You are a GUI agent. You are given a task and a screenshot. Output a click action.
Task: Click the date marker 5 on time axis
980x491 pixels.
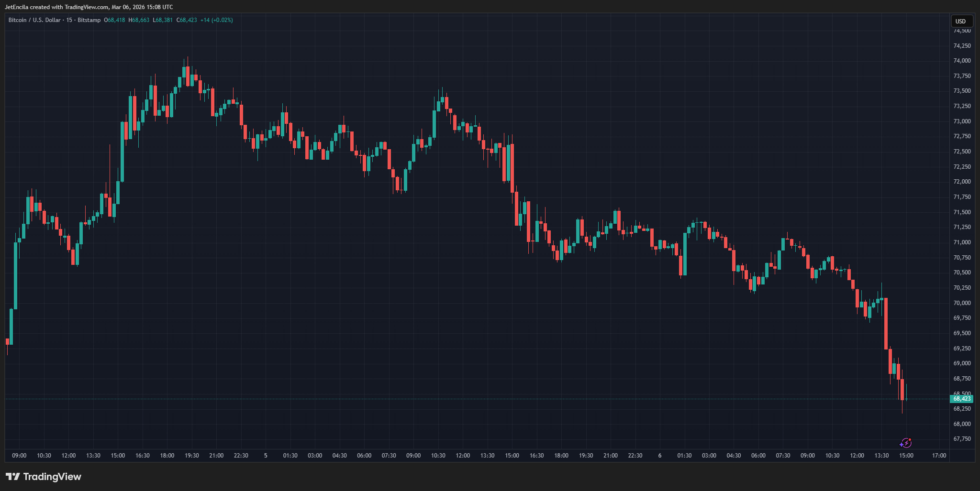[266, 456]
